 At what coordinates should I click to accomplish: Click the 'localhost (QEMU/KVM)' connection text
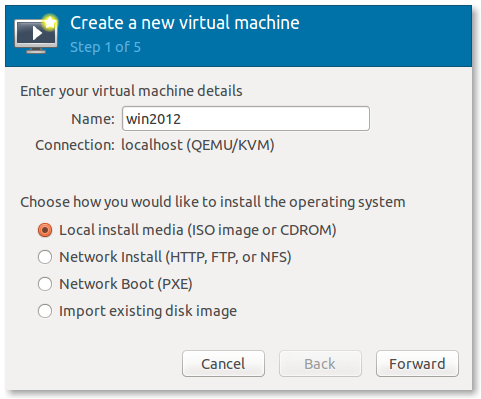[x=198, y=145]
